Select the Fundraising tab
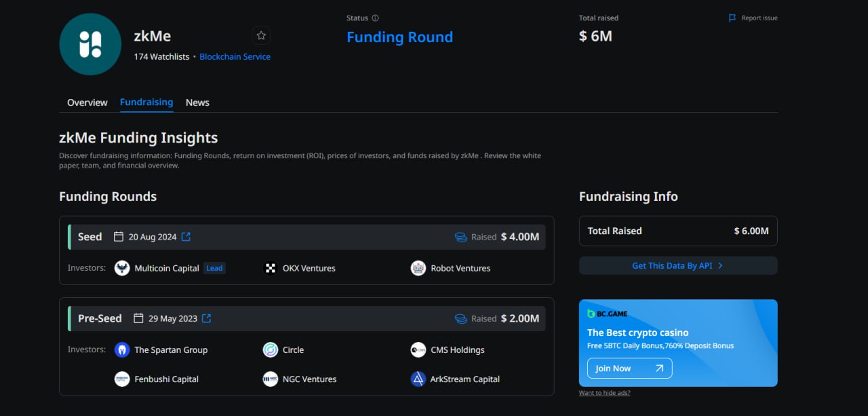This screenshot has height=416, width=868. (146, 102)
